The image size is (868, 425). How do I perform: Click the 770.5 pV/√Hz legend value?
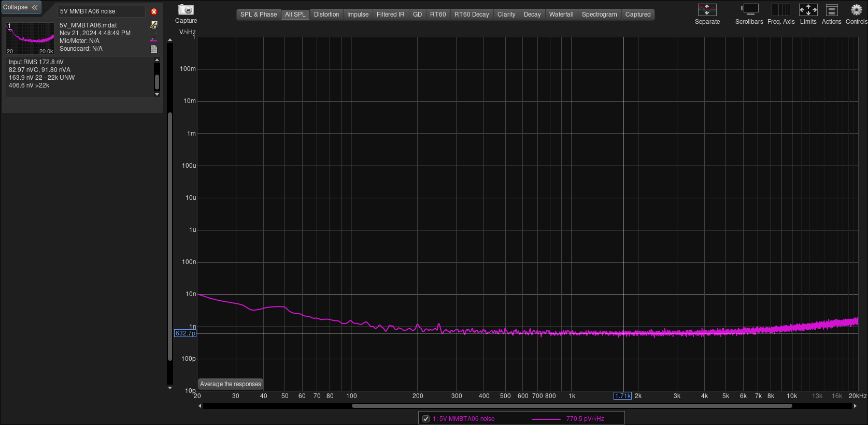585,419
